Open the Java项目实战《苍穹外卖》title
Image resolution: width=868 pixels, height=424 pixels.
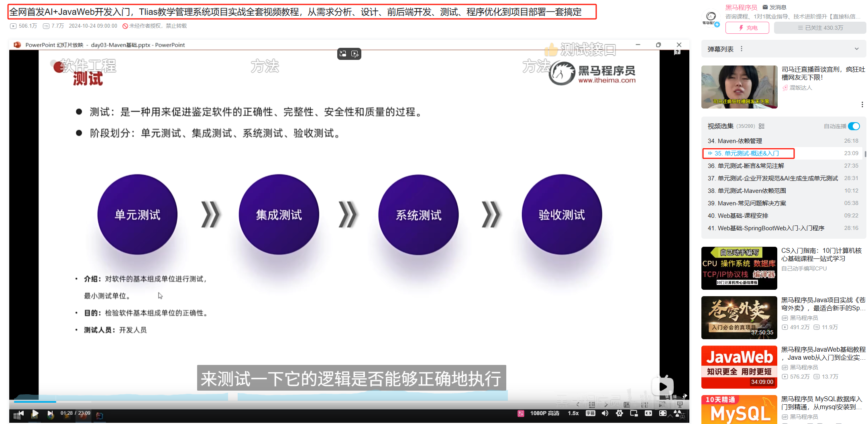[x=823, y=304]
